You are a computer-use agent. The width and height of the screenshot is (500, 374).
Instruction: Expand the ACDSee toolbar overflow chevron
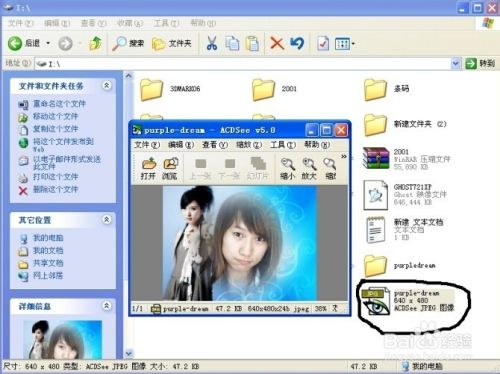point(344,156)
